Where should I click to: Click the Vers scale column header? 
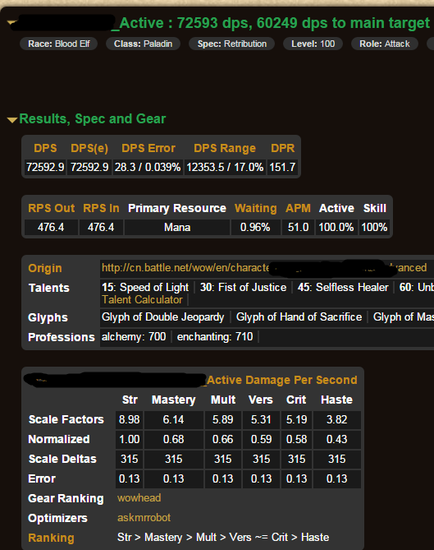261,400
